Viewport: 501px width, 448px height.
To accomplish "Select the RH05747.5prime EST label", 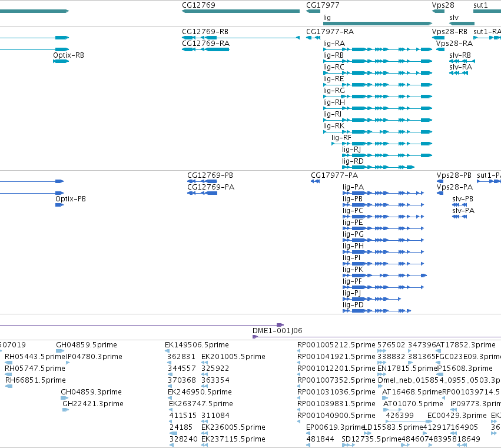I will pyautogui.click(x=35, y=369).
